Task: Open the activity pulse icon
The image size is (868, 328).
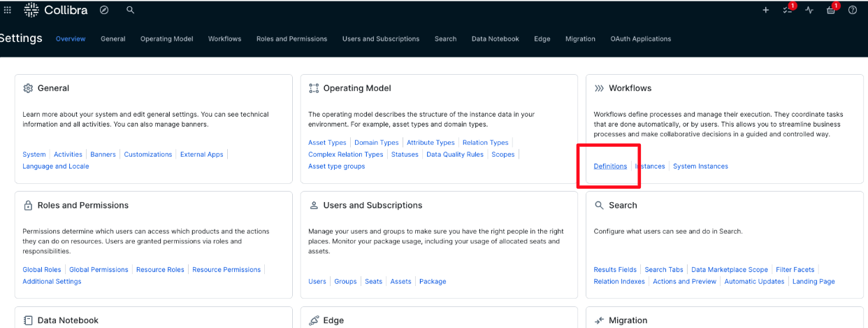Action: tap(809, 10)
